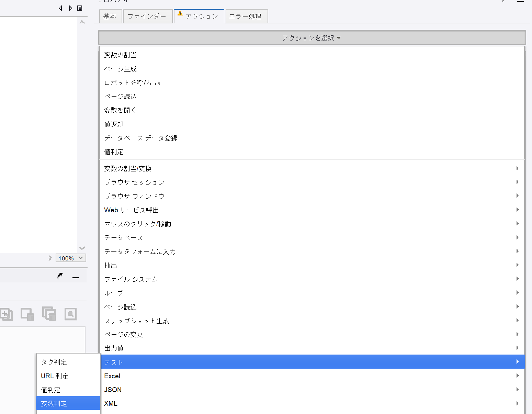Expand スナップショット生成 submenu
This screenshot has width=532, height=414.
tap(312, 321)
